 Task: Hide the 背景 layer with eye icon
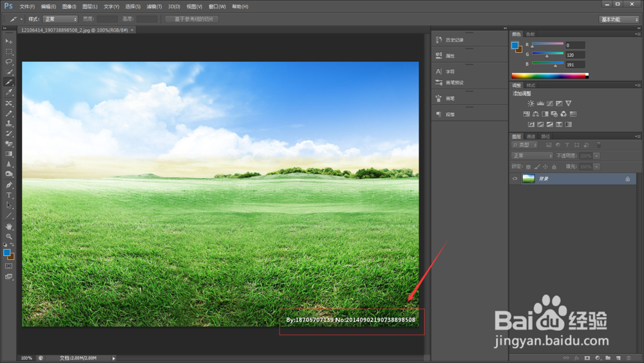pos(515,179)
